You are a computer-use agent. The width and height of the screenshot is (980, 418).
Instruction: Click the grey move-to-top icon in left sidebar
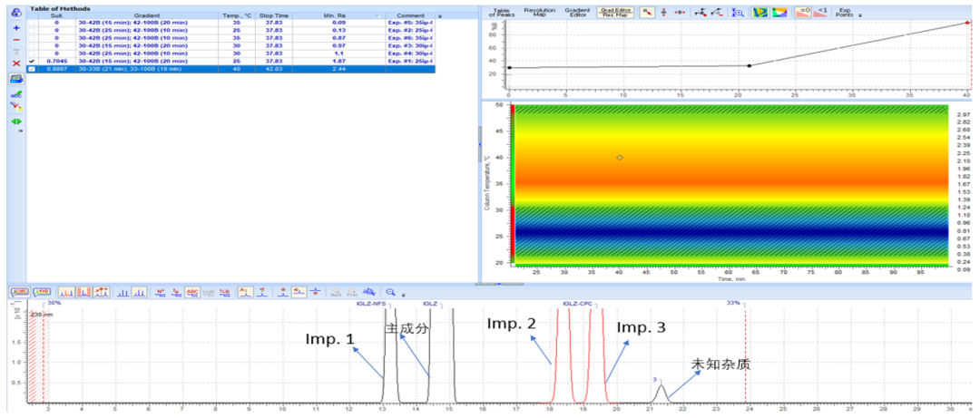(x=16, y=52)
